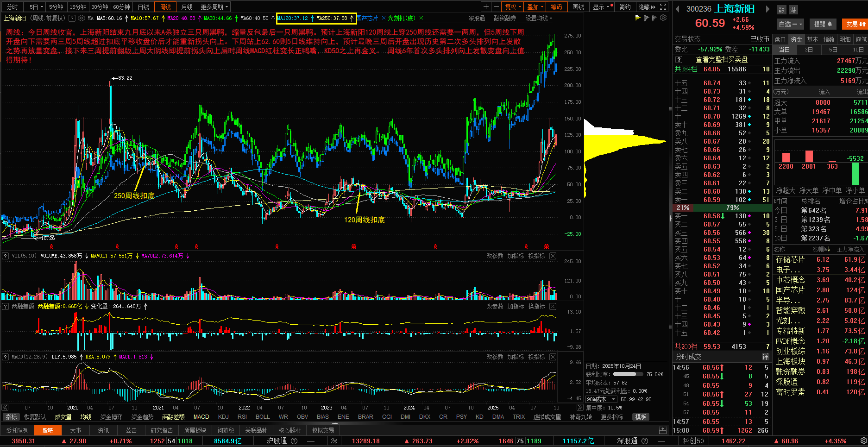Remove the 国产芯片 overlay with its X
The height and width of the screenshot is (447, 868).
coord(384,19)
